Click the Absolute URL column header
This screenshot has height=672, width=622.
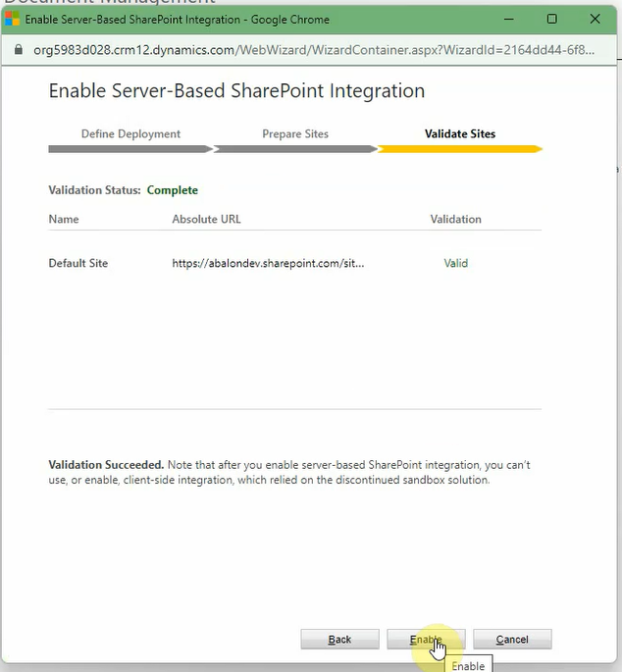206,219
